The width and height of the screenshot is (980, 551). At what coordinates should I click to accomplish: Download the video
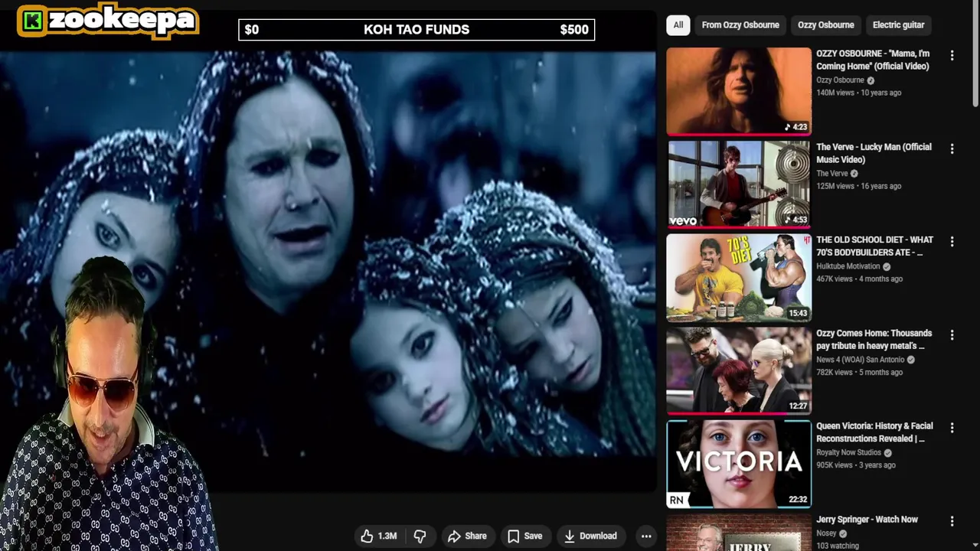point(590,536)
